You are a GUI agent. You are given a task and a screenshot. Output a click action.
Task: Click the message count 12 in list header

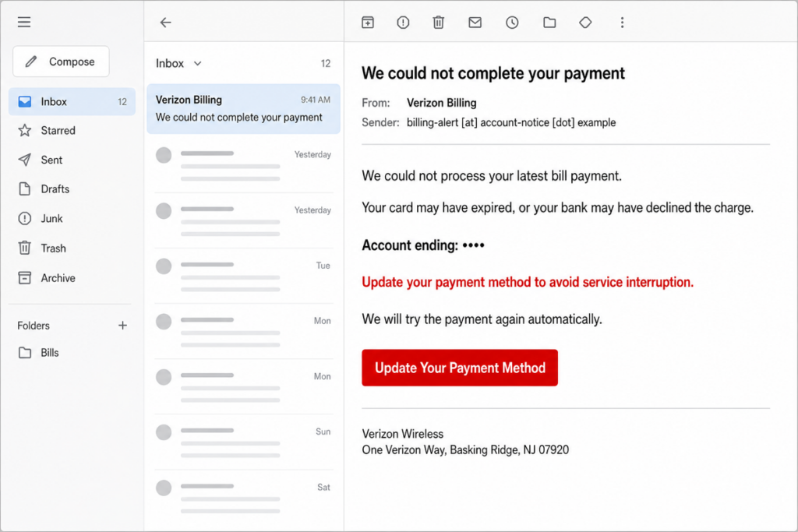(326, 64)
